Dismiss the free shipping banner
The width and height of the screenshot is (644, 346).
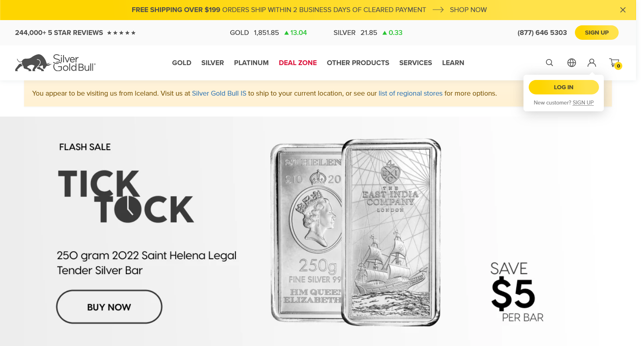[623, 10]
